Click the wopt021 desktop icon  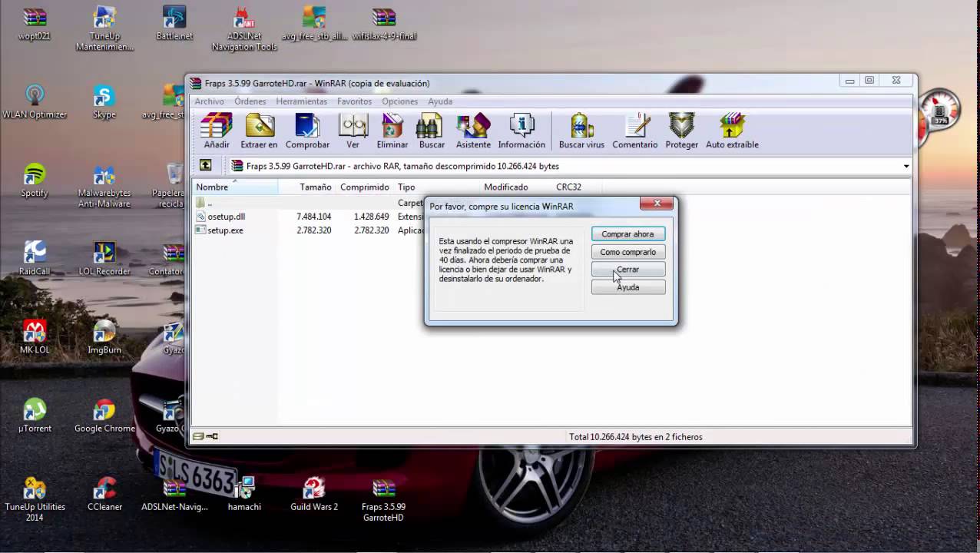click(35, 23)
